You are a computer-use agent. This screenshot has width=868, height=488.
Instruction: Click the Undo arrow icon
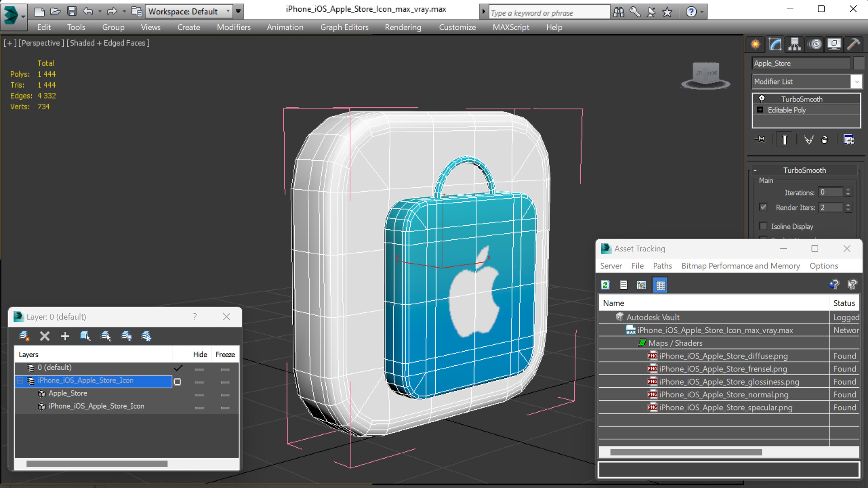(x=88, y=11)
